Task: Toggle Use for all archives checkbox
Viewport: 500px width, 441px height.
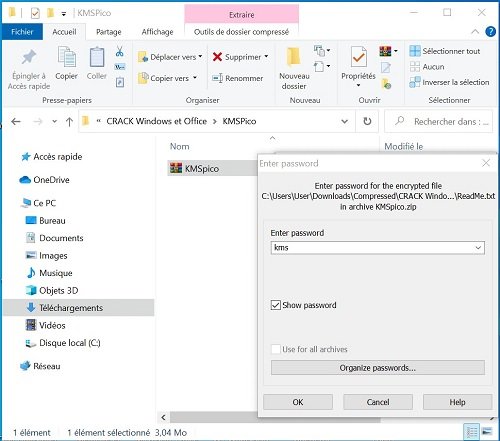Action: 276,349
